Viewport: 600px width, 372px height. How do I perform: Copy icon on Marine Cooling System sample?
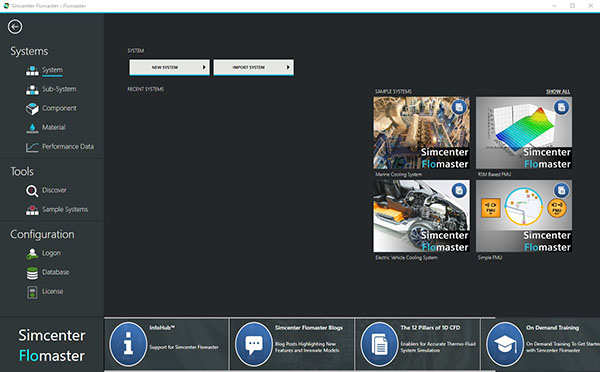point(459,108)
